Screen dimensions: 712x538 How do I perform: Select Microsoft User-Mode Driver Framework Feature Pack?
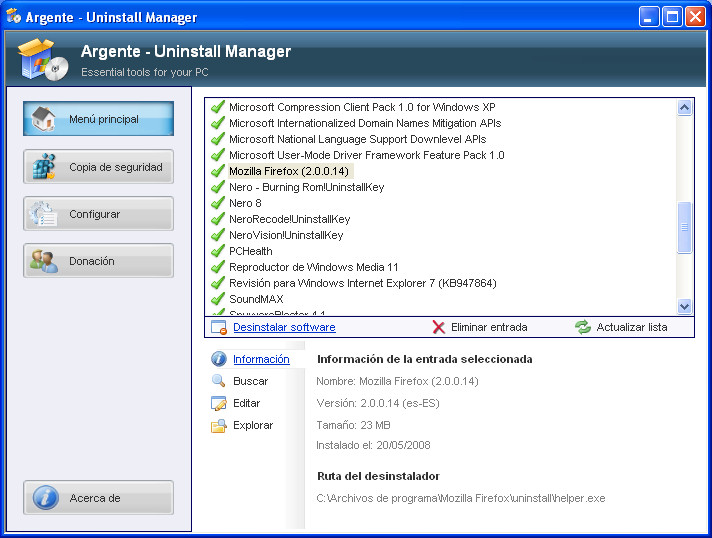pos(366,155)
